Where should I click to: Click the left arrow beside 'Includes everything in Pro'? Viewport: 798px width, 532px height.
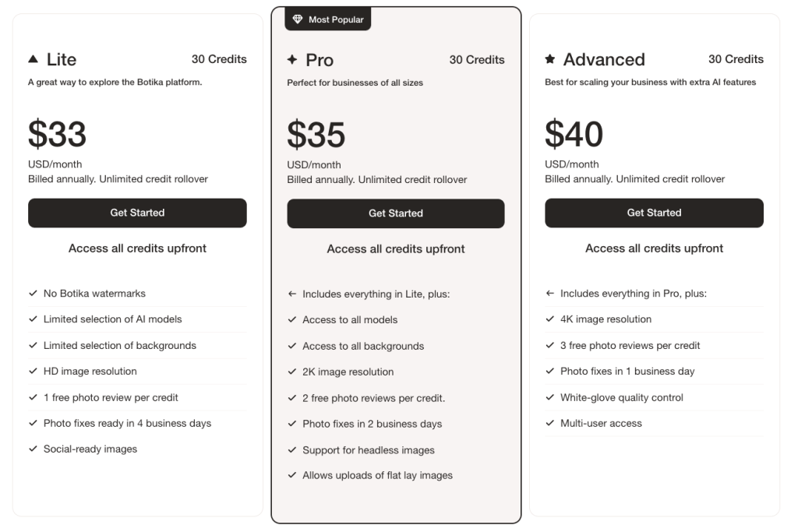pyautogui.click(x=550, y=293)
